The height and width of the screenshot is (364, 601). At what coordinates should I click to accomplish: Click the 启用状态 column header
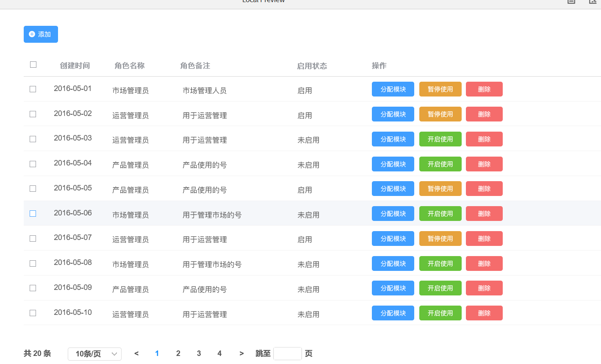312,66
